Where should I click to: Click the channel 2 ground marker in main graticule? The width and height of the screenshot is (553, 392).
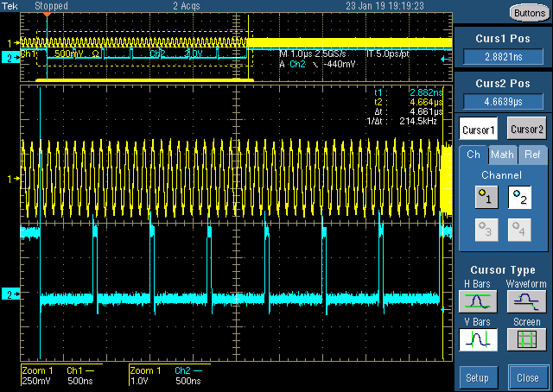pos(10,295)
